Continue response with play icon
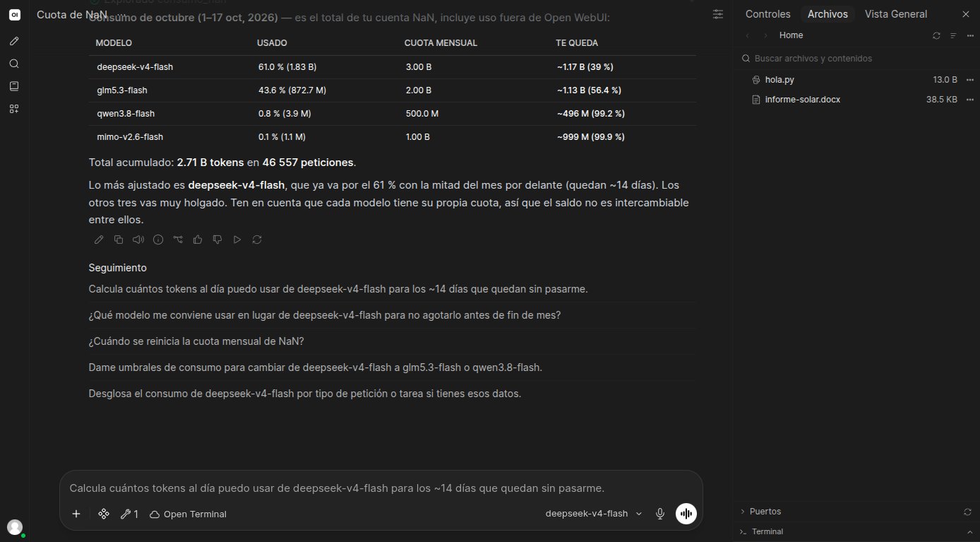 pyautogui.click(x=237, y=240)
